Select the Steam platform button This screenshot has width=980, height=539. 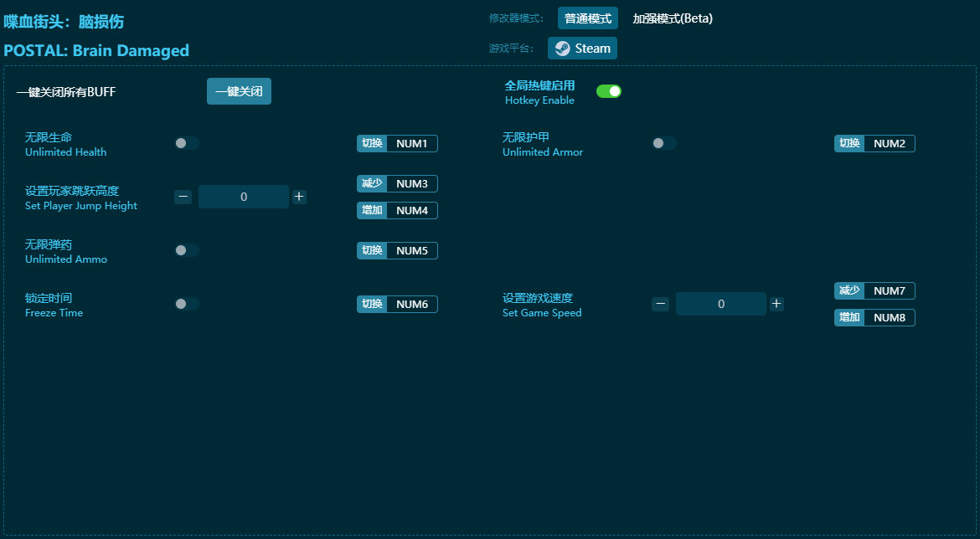coord(582,49)
